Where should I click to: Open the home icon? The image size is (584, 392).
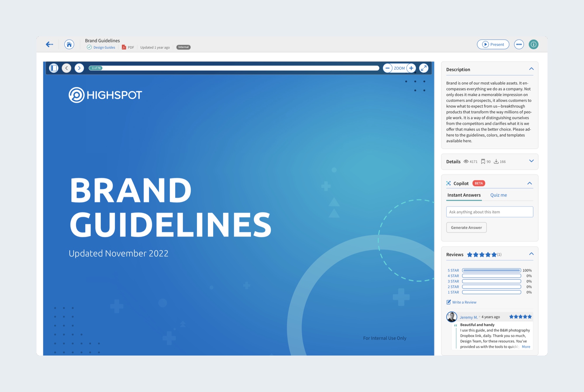coord(69,44)
